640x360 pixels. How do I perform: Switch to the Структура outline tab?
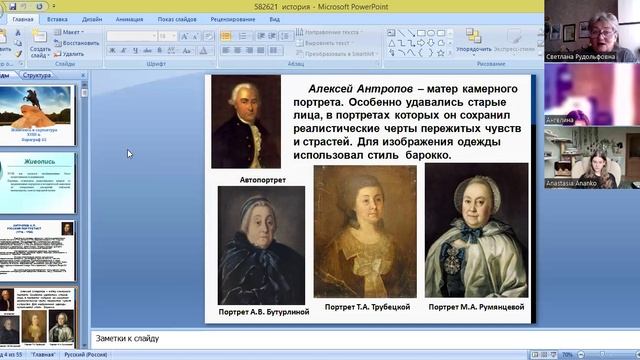pos(37,75)
